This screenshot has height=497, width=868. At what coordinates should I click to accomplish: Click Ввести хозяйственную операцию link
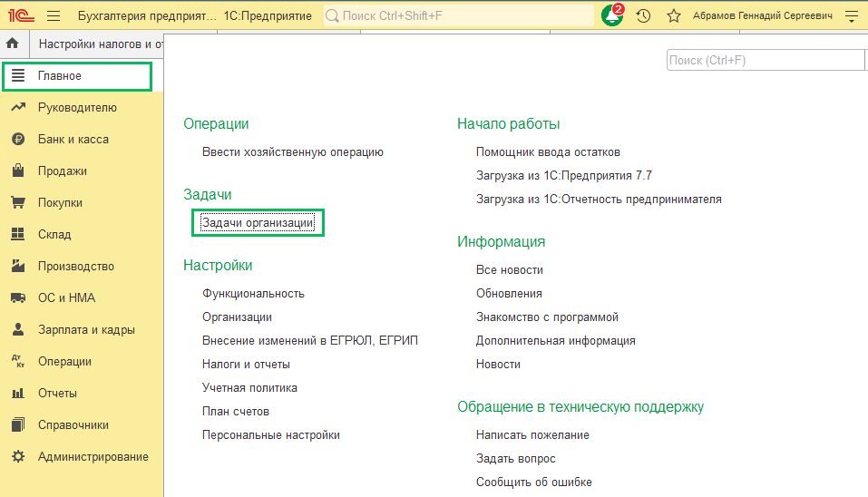(293, 152)
